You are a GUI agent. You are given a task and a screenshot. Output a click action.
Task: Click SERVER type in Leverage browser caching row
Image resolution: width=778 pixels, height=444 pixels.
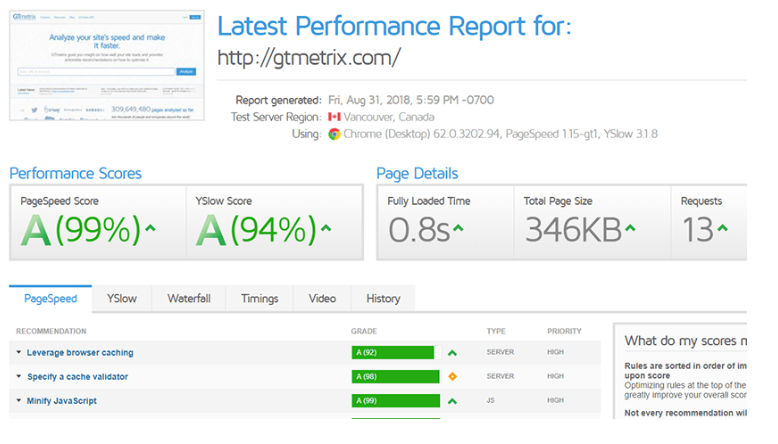[x=500, y=352]
